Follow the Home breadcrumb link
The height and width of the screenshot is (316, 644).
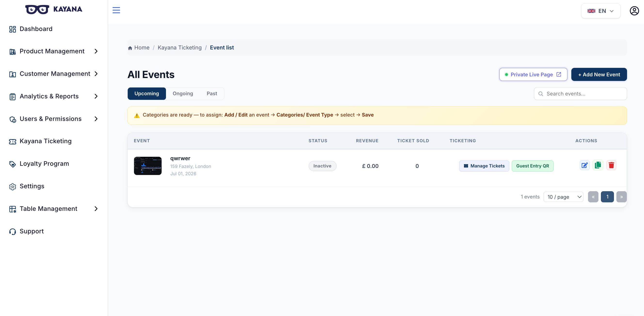pos(142,47)
